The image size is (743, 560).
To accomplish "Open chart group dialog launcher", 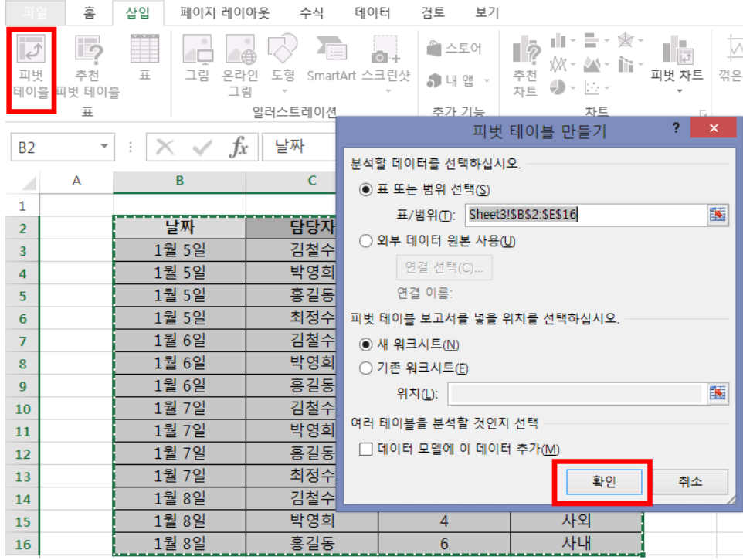I will [703, 113].
